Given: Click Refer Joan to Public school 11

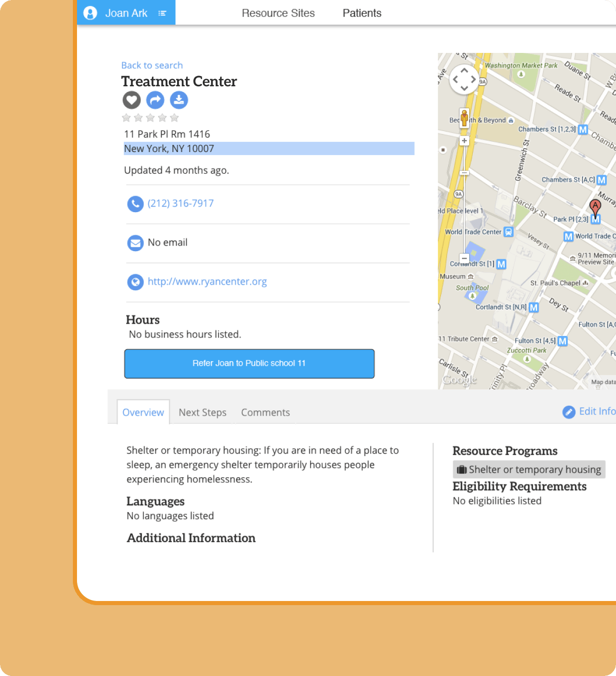Looking at the screenshot, I should (249, 363).
